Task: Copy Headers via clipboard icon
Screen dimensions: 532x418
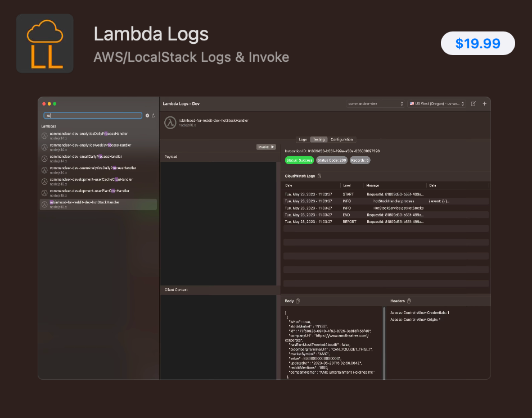Action: tap(409, 301)
